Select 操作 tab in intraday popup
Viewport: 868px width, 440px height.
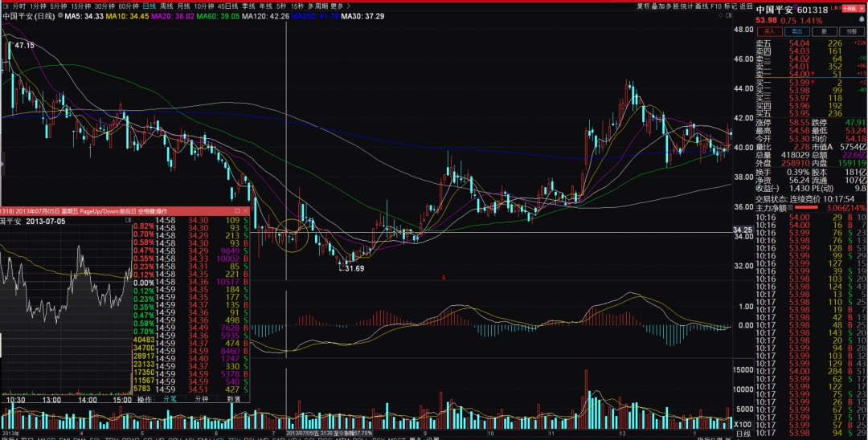pos(145,398)
